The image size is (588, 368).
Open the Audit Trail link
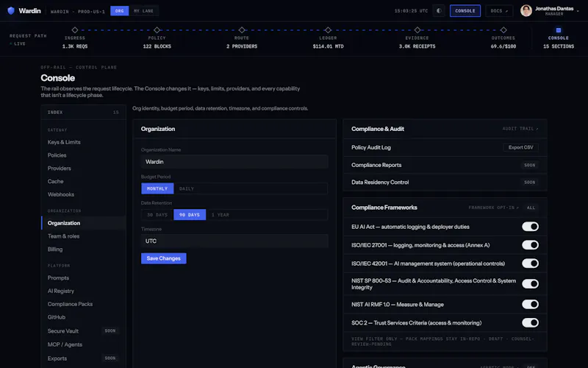point(520,129)
